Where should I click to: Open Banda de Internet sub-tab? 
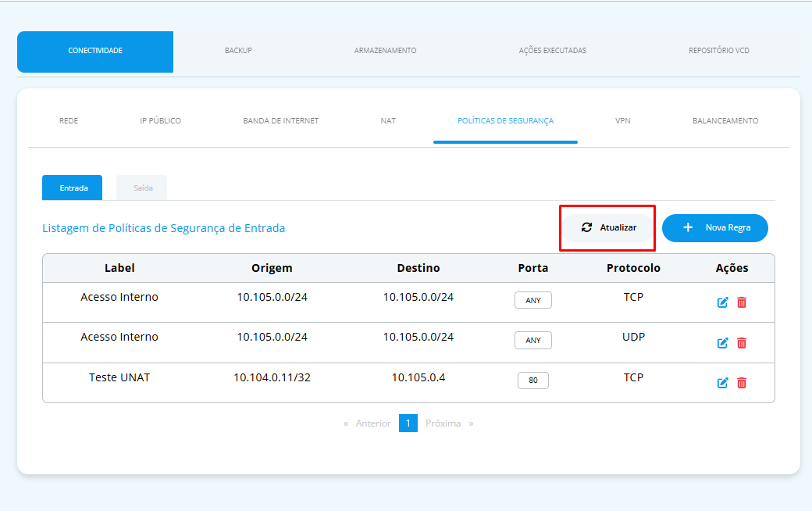pos(280,121)
